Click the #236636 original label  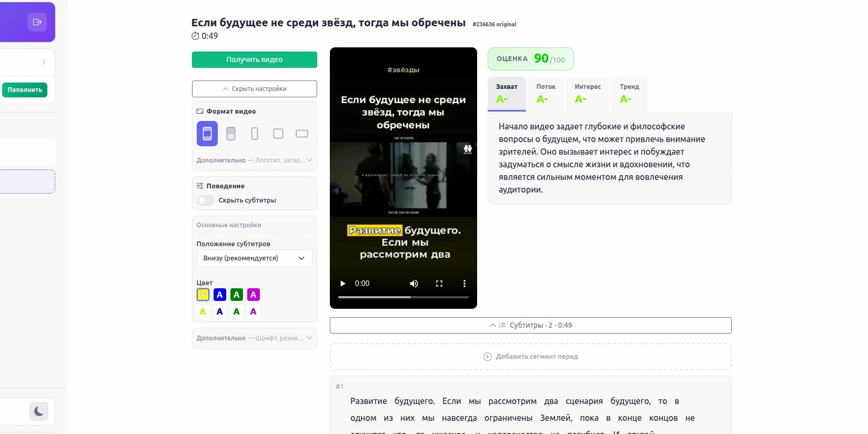pyautogui.click(x=494, y=24)
